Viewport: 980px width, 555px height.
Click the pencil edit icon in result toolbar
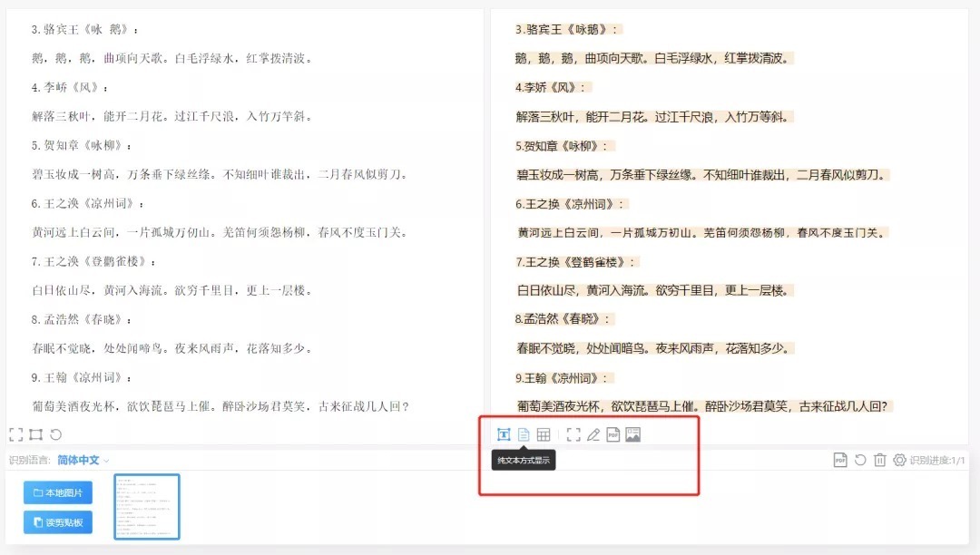[x=593, y=434]
